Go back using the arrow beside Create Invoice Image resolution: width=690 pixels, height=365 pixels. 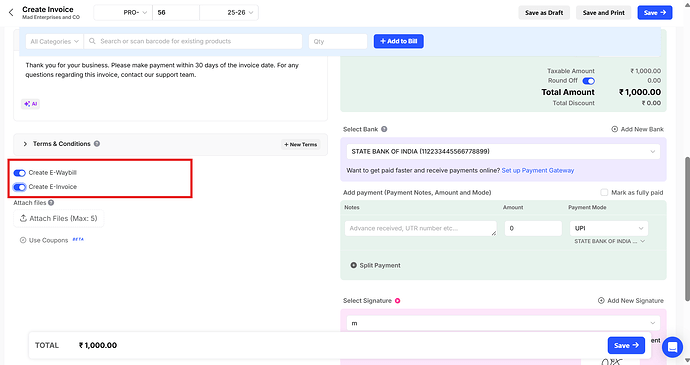[11, 13]
